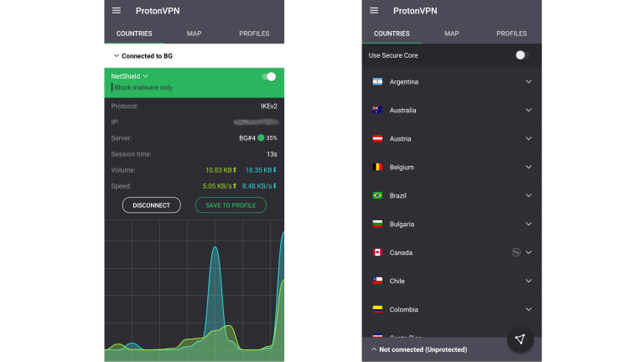Click the Argentina flag icon
This screenshot has height=362, width=644.
click(377, 81)
